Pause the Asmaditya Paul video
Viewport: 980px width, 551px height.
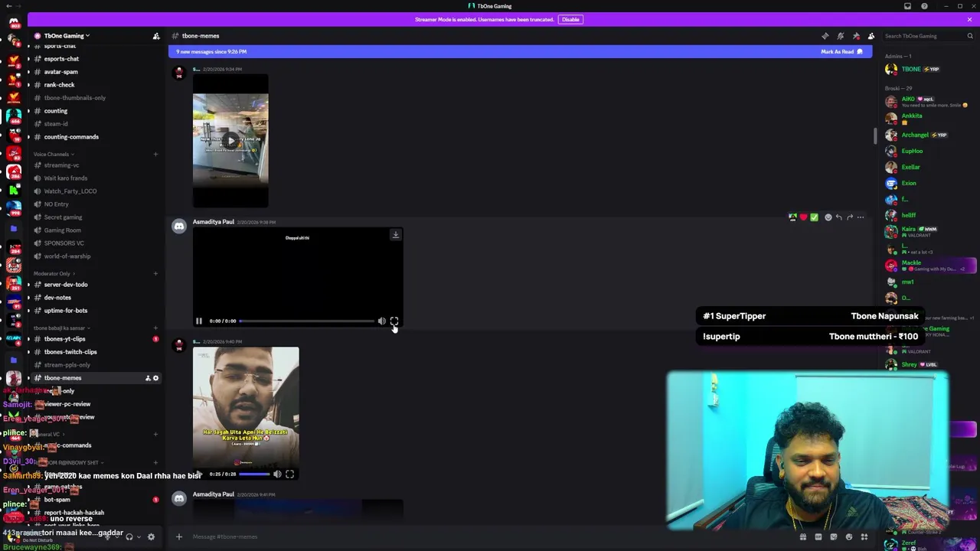199,321
